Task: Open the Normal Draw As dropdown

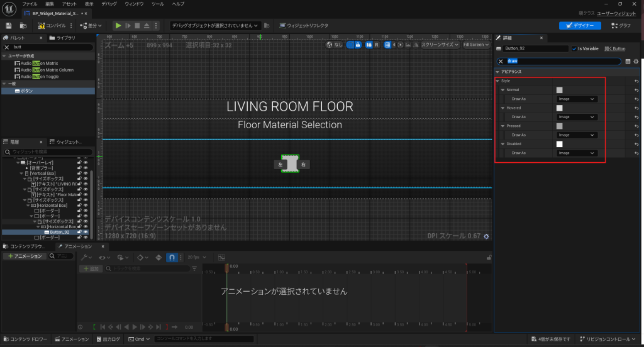Action: click(577, 99)
